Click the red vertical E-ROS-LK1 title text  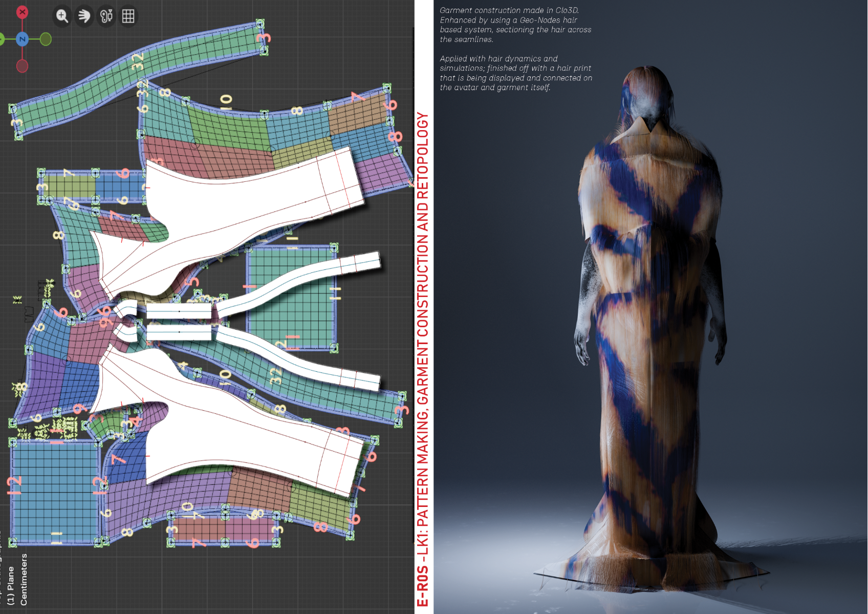pyautogui.click(x=423, y=358)
